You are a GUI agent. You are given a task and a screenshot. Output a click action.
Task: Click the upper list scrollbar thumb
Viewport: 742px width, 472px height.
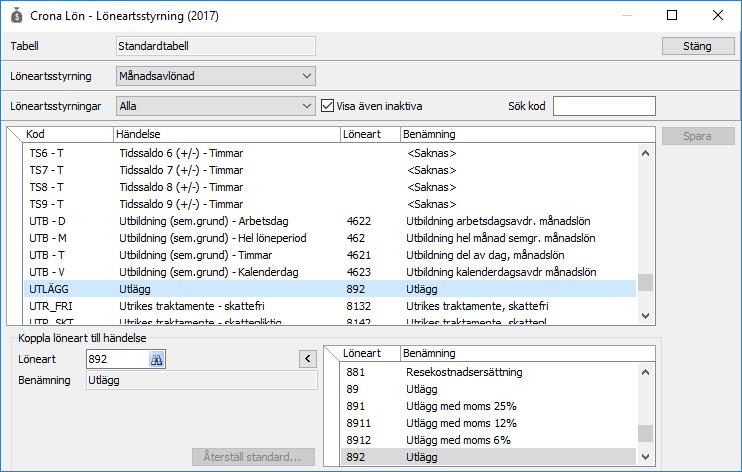pyautogui.click(x=645, y=283)
